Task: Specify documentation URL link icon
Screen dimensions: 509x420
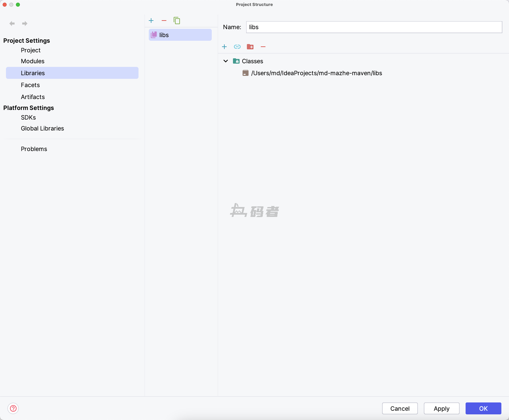Action: (x=237, y=47)
